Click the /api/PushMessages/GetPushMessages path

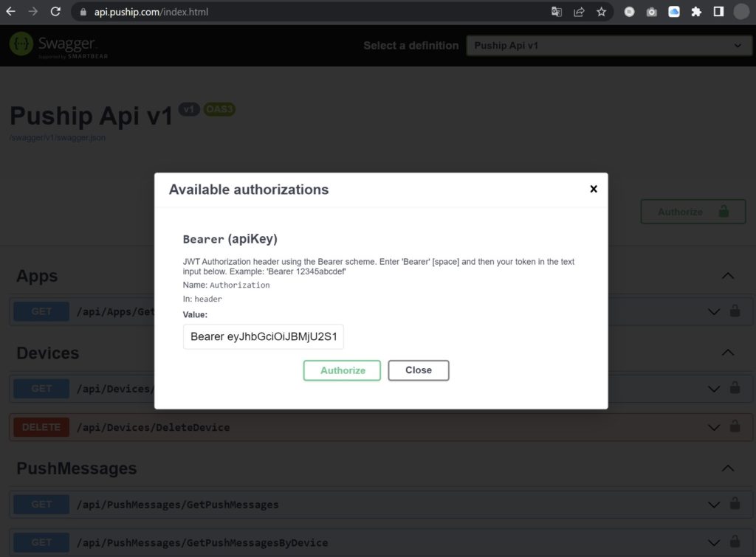[177, 505]
